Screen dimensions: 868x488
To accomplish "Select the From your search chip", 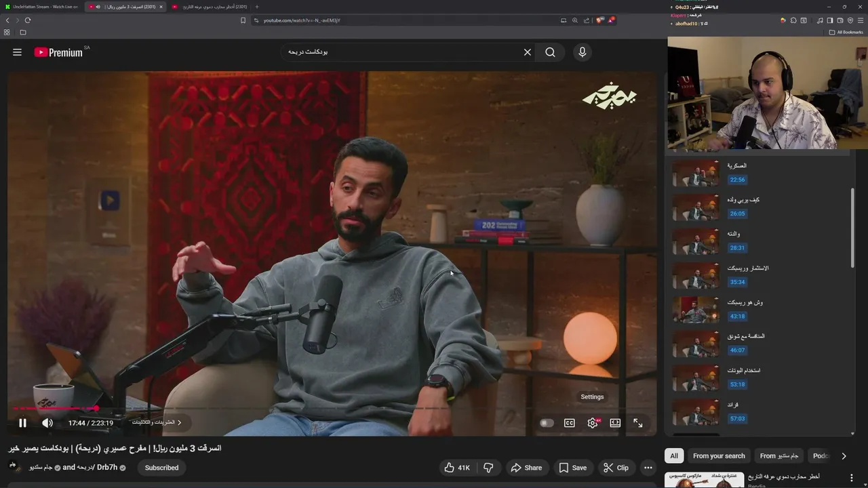I will 719,456.
